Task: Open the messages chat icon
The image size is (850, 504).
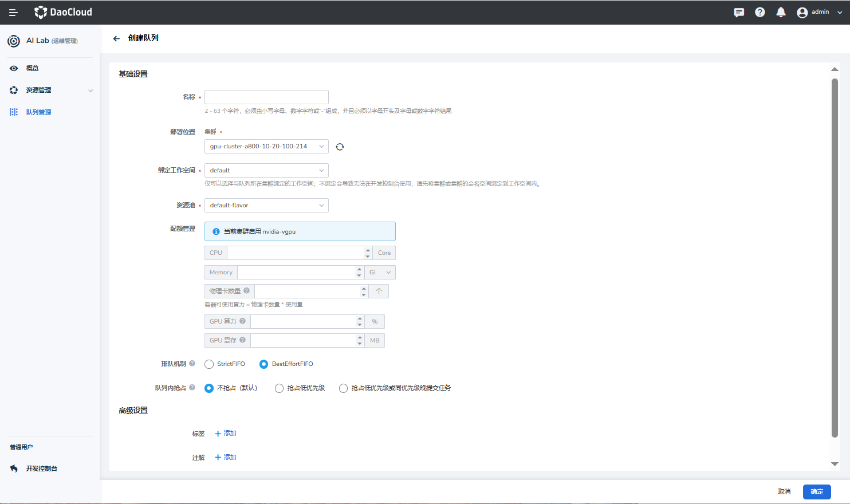Action: 739,12
